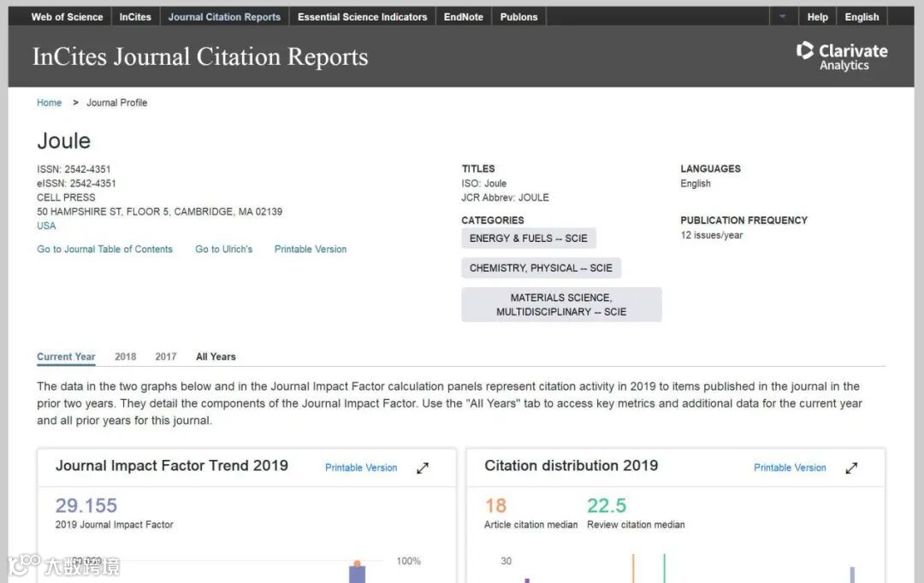Viewport: 924px width, 583px height.
Task: Select MATERIALS SCIENCE, MULTIDISCIPLINARY category
Action: coord(561,304)
